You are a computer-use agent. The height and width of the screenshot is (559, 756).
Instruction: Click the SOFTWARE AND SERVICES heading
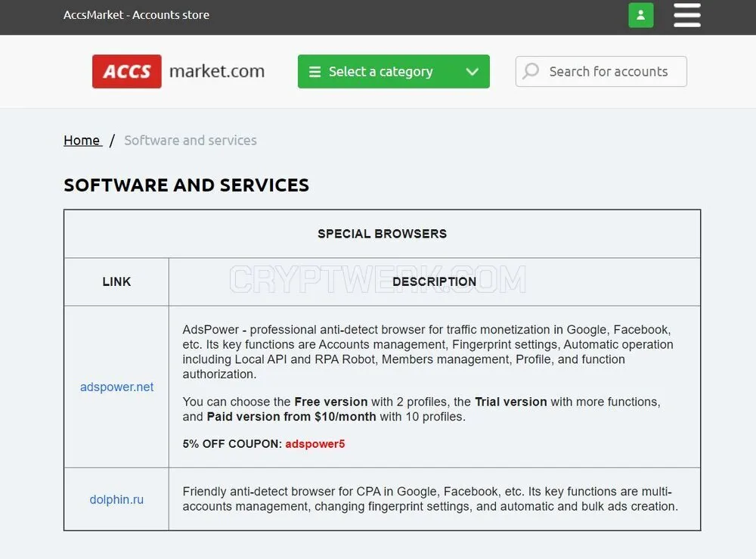click(x=187, y=185)
